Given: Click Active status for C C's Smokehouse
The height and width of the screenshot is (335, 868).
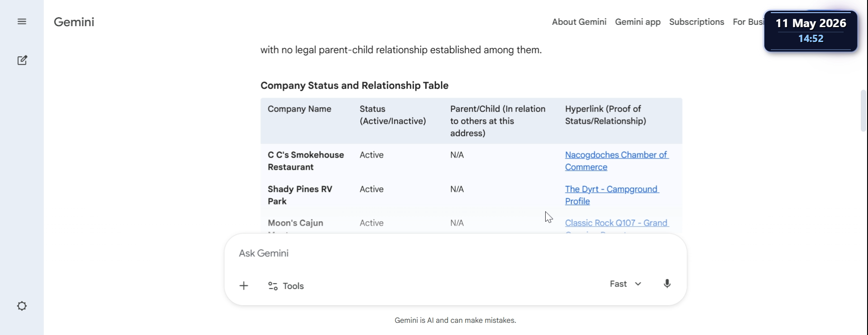Looking at the screenshot, I should tap(372, 155).
